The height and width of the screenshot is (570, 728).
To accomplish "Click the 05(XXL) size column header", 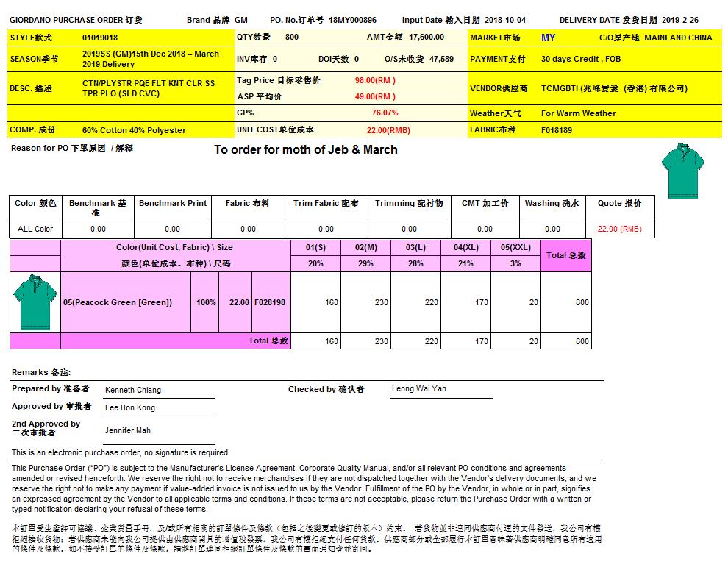I will [515, 248].
